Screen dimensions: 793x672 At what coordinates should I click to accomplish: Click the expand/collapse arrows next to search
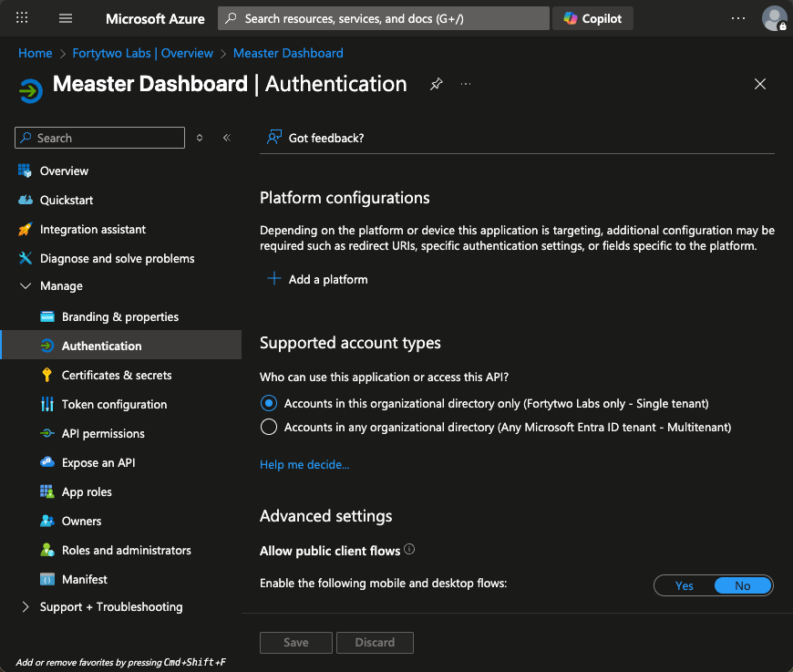[x=201, y=138]
